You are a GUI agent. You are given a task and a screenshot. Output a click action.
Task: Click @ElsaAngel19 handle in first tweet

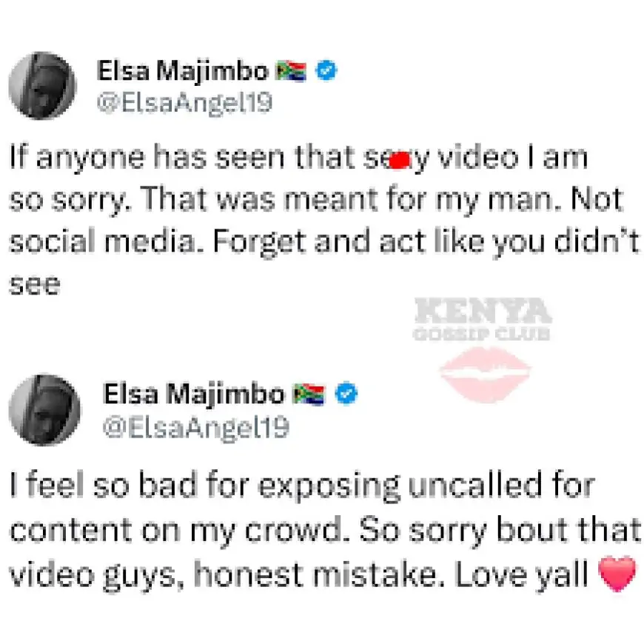point(184,103)
